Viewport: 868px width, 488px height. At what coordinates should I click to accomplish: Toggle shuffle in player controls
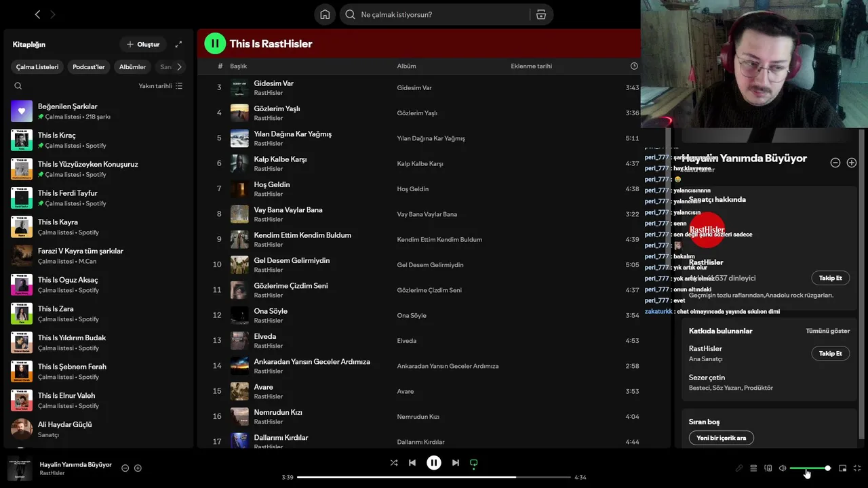394,463
